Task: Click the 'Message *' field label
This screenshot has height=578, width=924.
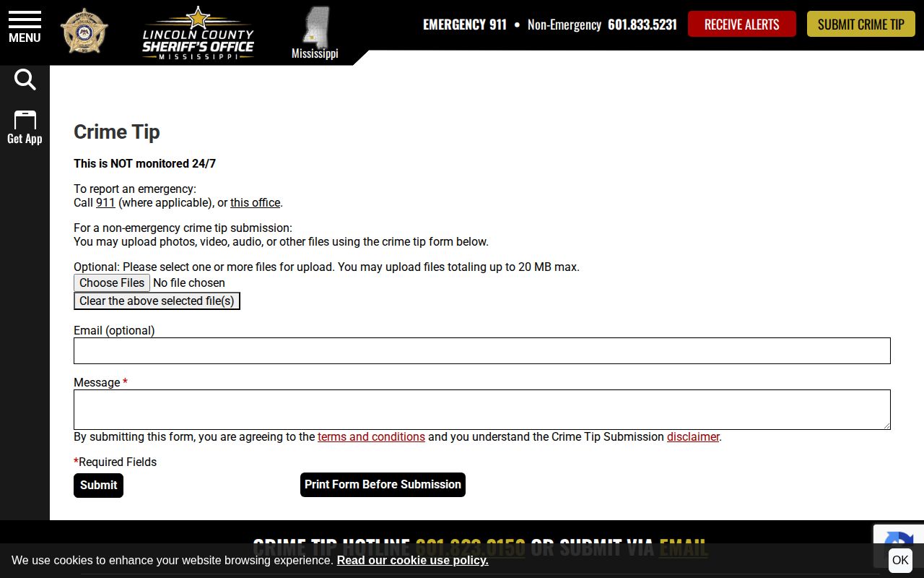Action: tap(100, 382)
